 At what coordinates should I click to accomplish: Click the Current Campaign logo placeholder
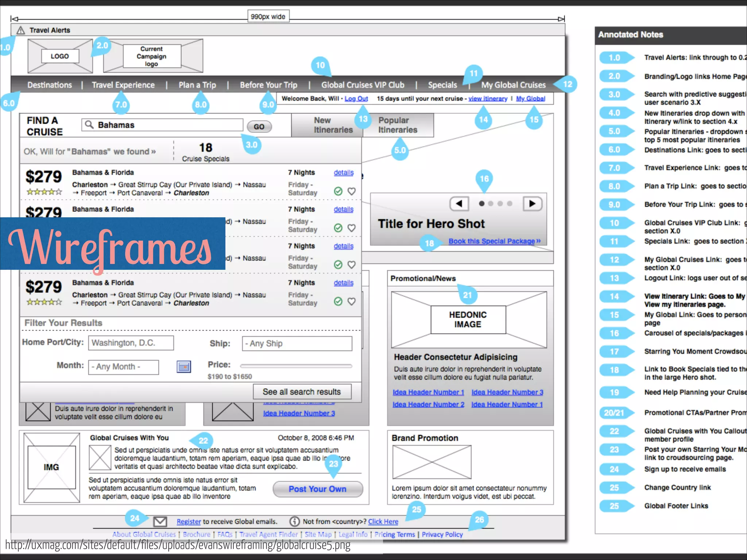153,56
